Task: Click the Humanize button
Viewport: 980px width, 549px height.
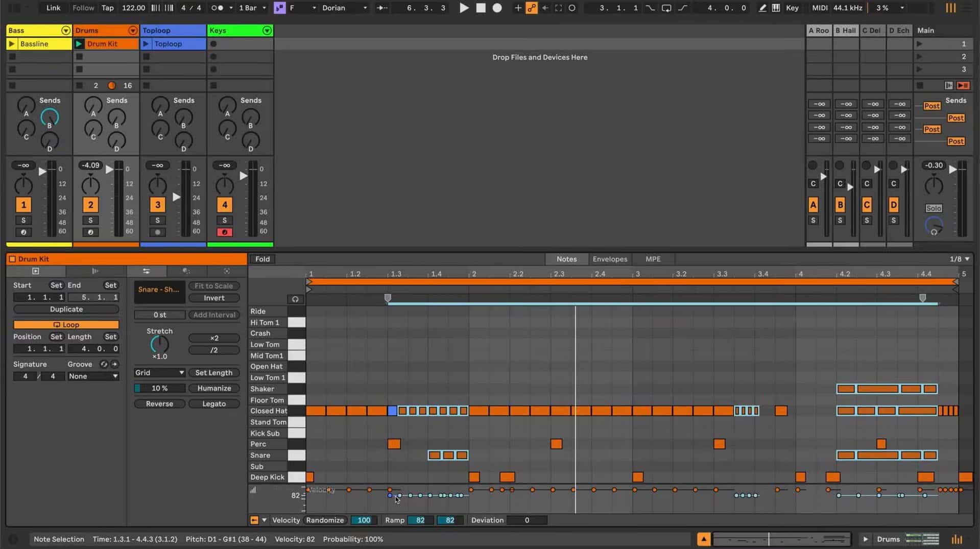Action: pyautogui.click(x=214, y=388)
